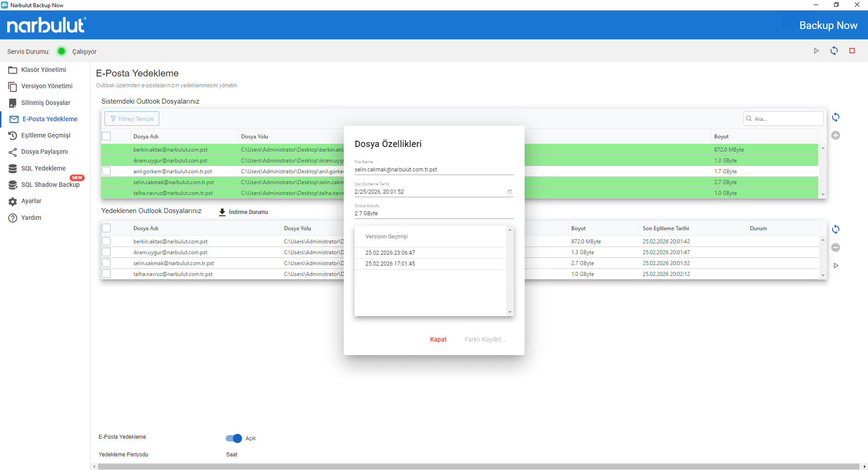Open Ayarlar settings from the sidebar
Viewport: 868px width, 470px height.
point(31,201)
